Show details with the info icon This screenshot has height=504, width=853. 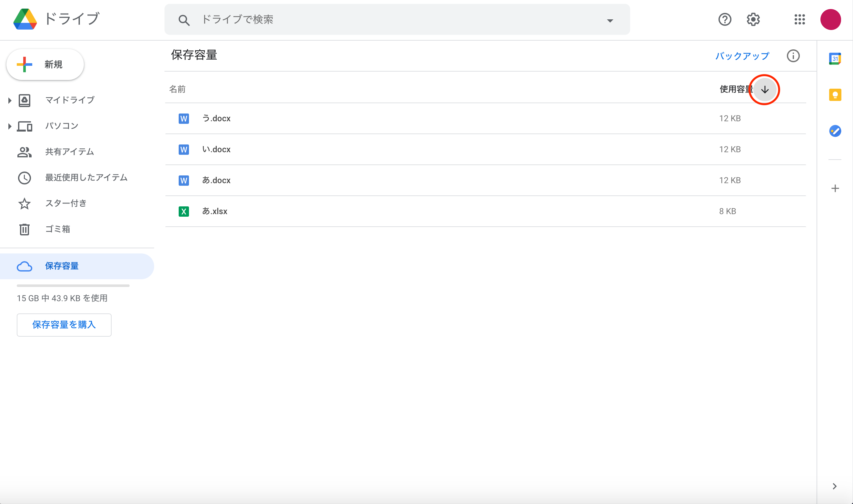coord(793,56)
